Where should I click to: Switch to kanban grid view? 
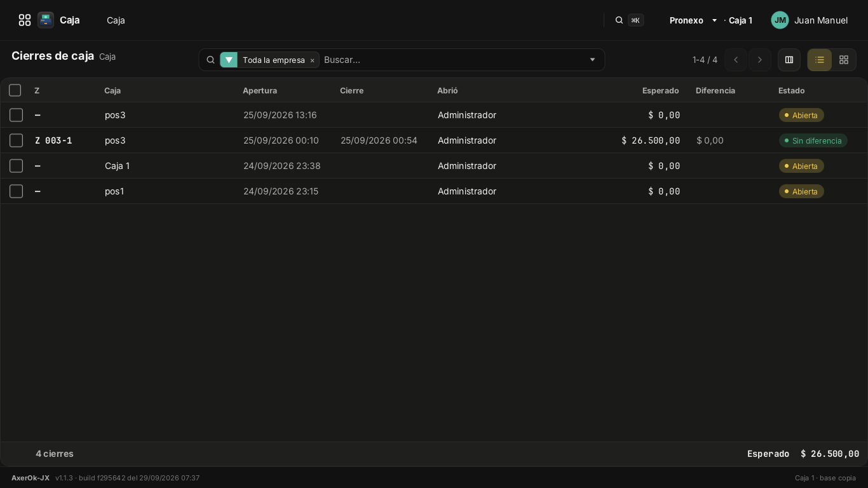coord(844,60)
